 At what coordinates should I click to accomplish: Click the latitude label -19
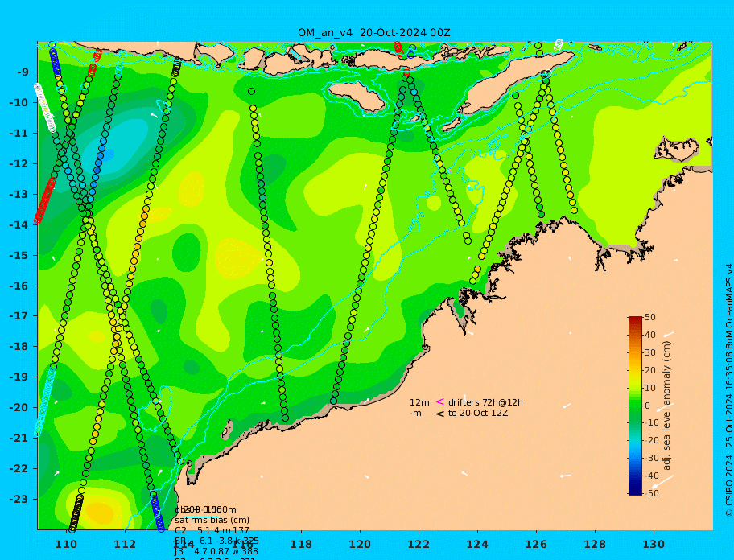click(x=19, y=377)
